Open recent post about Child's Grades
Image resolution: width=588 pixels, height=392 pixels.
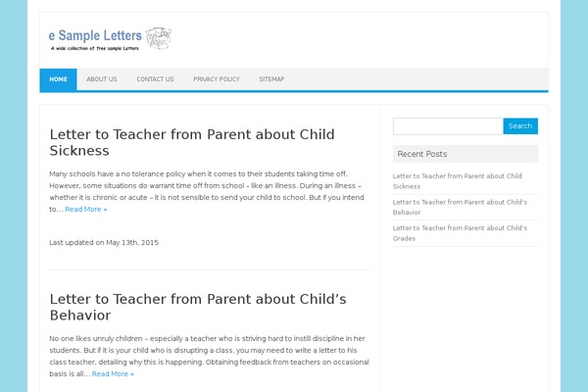tap(460, 233)
